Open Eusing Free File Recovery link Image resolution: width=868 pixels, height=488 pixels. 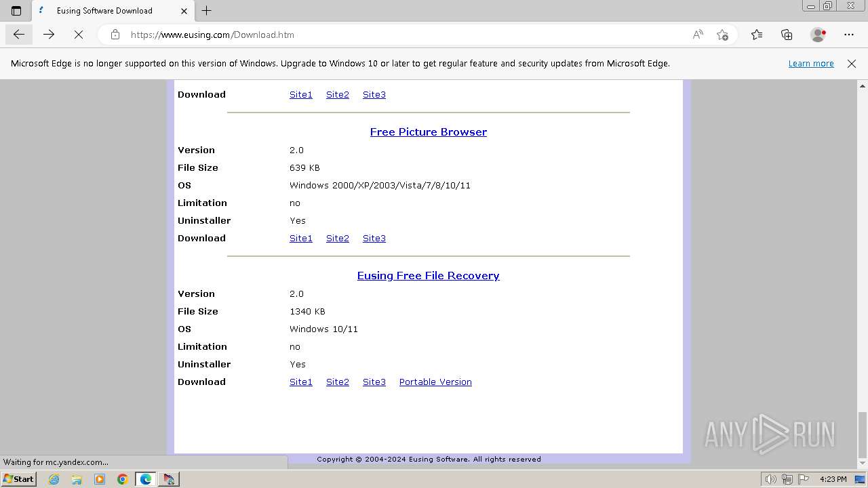[429, 276]
